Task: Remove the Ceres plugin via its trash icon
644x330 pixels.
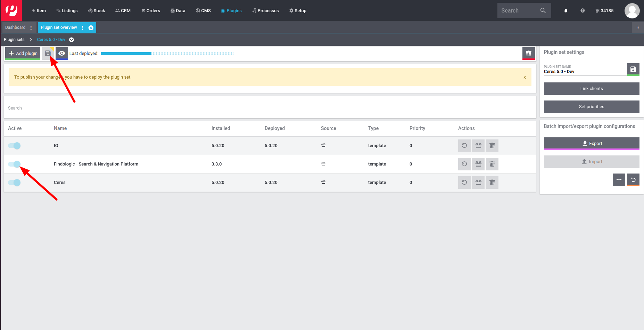Action: click(x=492, y=183)
